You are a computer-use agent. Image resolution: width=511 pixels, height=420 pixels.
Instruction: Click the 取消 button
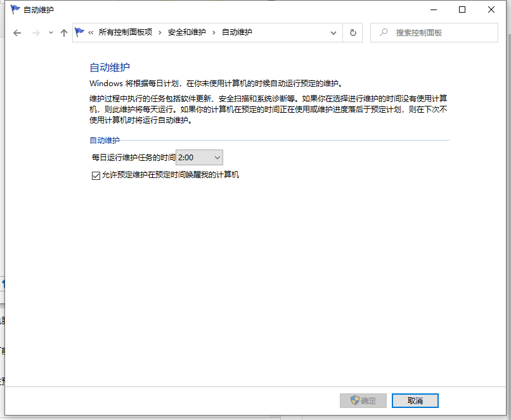(x=415, y=400)
